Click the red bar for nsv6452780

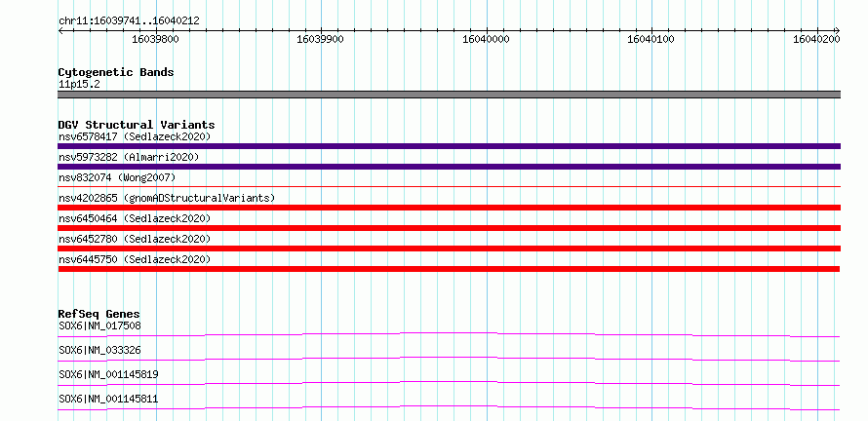tap(449, 249)
